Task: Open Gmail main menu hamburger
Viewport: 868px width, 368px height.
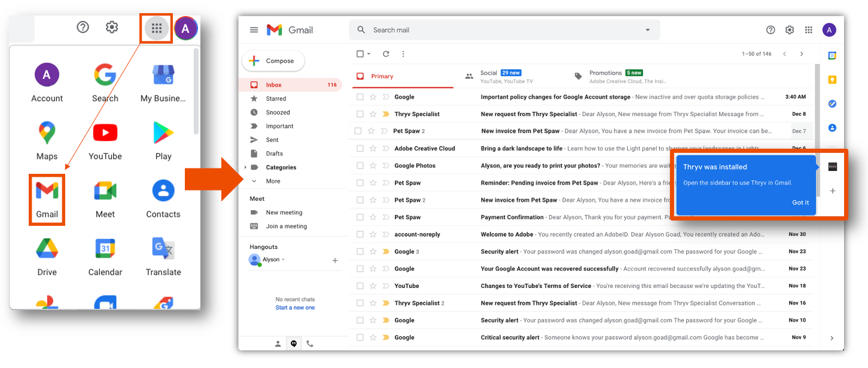Action: pos(254,30)
